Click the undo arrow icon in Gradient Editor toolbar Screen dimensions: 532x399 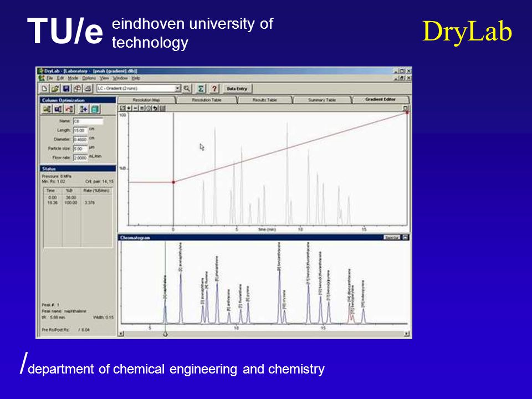pos(155,108)
